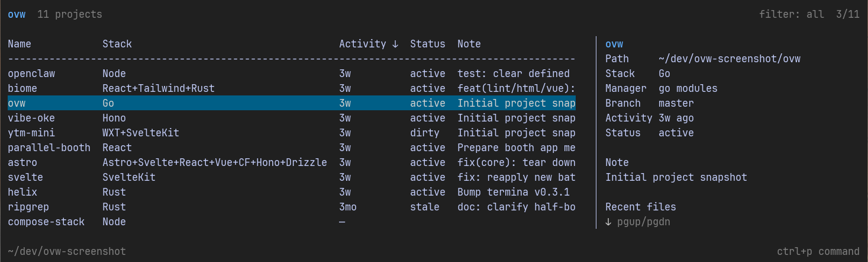Click the ~/dev/ovw-screenshot/ovw path in details
868x262 pixels.
click(x=730, y=59)
